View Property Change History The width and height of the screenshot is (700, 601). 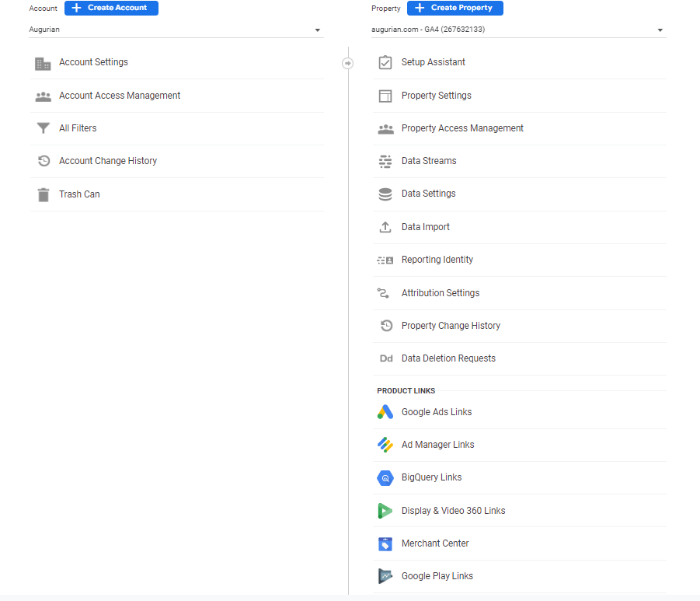pos(520,327)
